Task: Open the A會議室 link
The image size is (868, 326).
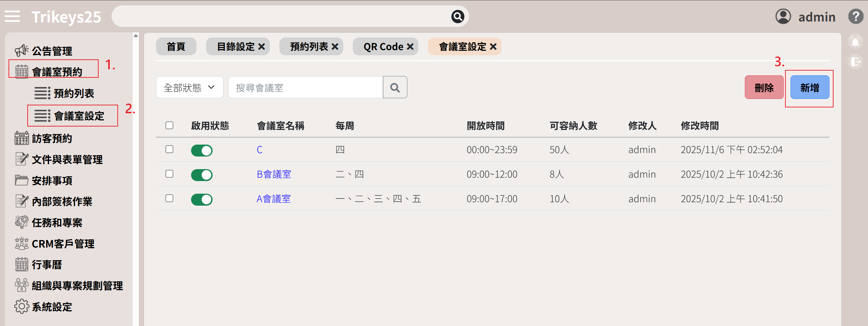Action: [274, 199]
